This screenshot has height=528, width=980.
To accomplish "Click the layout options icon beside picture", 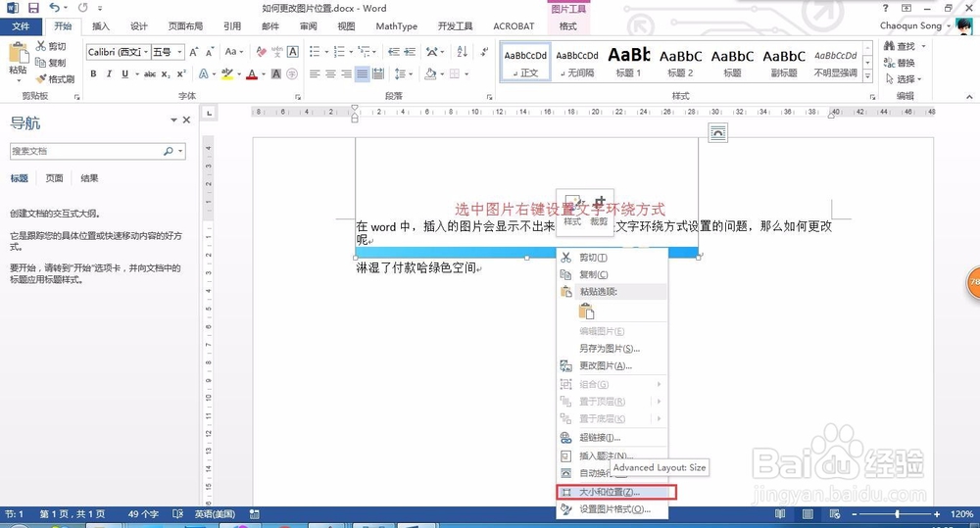I will [718, 132].
